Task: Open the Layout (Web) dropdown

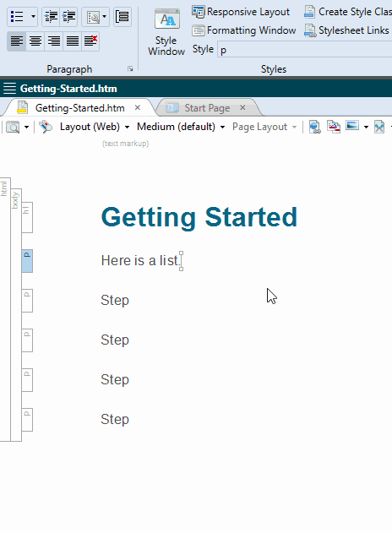Action: coord(95,127)
